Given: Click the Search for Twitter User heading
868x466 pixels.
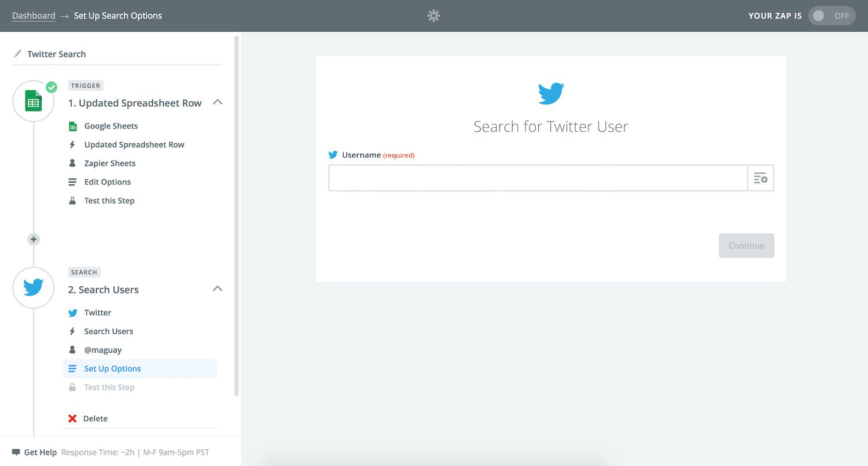Looking at the screenshot, I should point(551,127).
